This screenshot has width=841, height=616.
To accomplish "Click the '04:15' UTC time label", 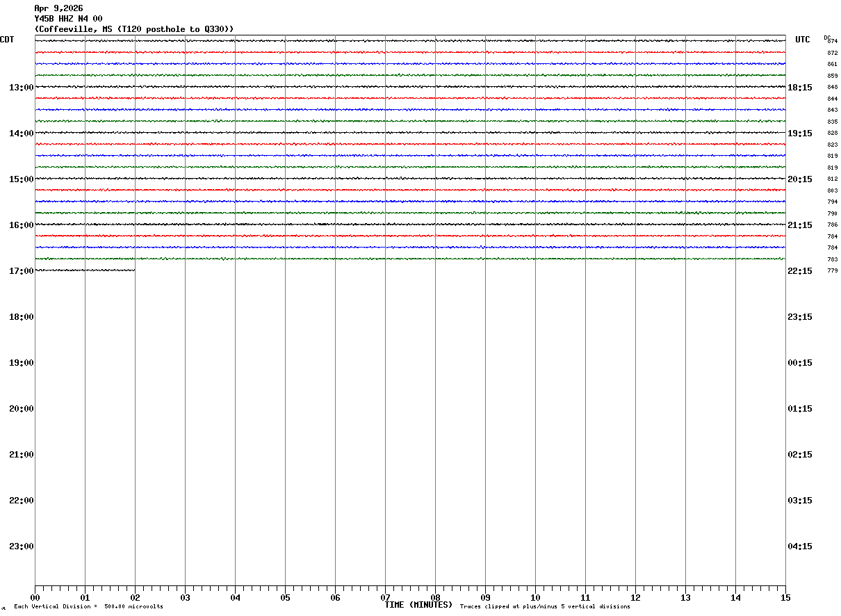I will pos(800,546).
